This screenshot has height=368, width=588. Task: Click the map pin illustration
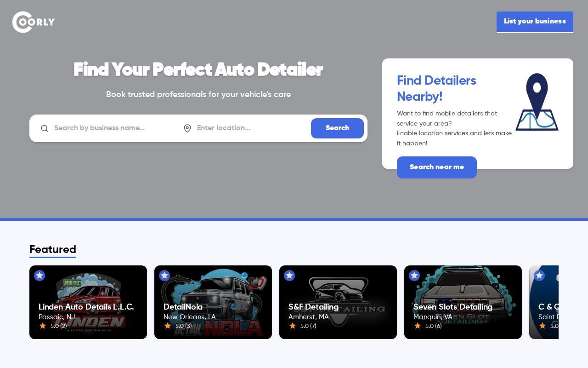[537, 102]
